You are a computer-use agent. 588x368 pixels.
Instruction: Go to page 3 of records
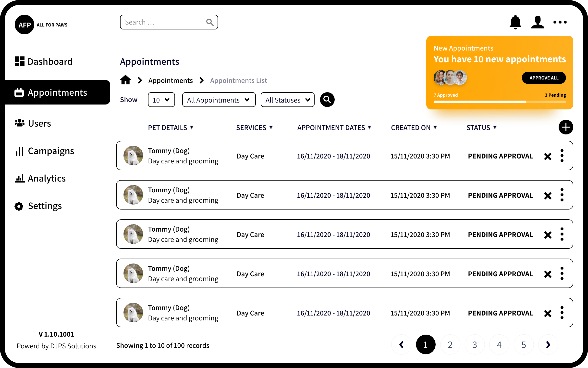[475, 345]
